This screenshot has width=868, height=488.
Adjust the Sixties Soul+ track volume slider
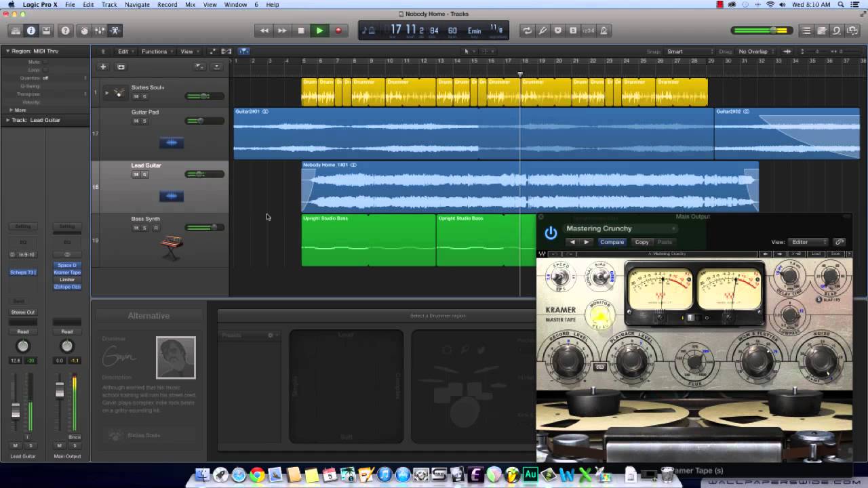204,96
